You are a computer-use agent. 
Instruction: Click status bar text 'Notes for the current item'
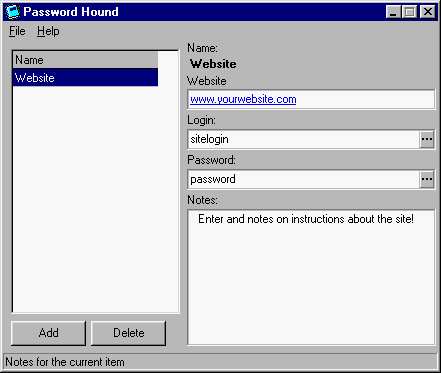tap(65, 362)
